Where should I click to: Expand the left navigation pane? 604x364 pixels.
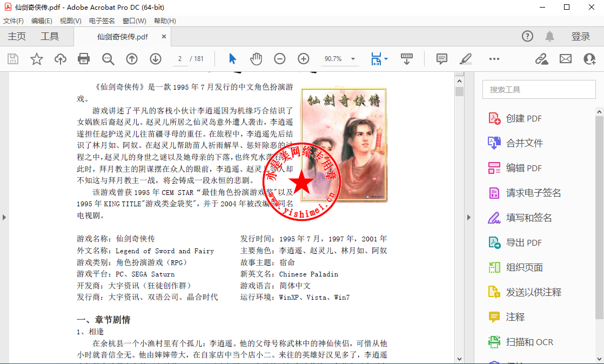4,217
